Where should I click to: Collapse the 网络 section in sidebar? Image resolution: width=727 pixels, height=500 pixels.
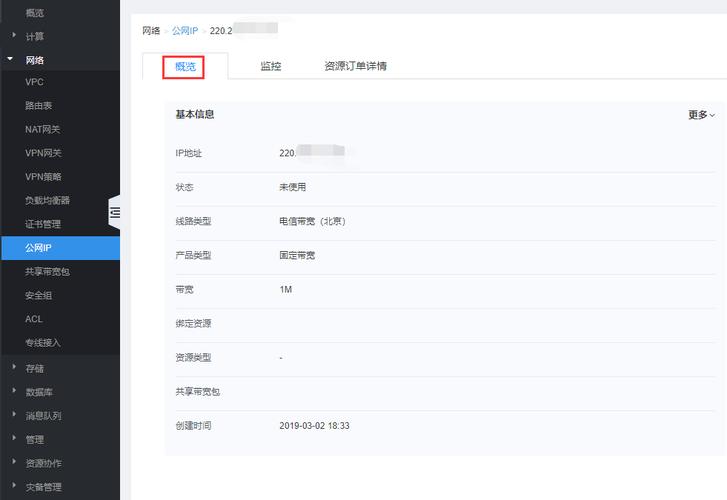(x=10, y=59)
